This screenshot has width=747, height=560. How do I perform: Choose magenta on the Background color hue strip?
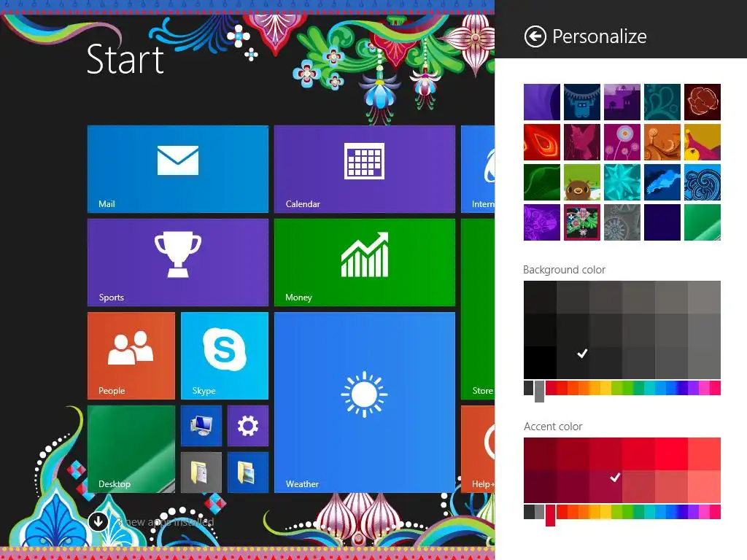704,388
